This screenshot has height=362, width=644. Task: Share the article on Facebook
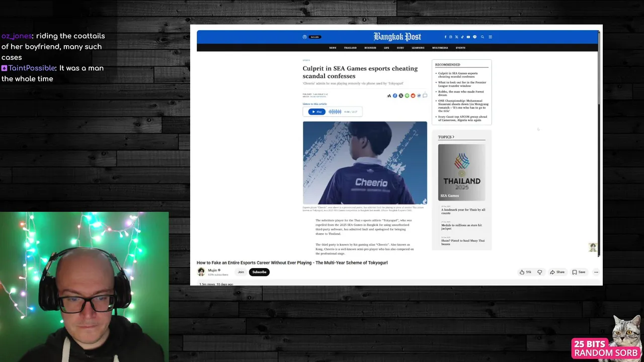(395, 96)
